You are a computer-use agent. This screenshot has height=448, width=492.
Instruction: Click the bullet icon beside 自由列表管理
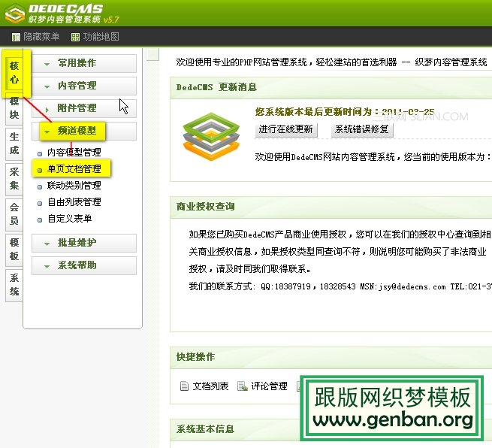(40, 204)
